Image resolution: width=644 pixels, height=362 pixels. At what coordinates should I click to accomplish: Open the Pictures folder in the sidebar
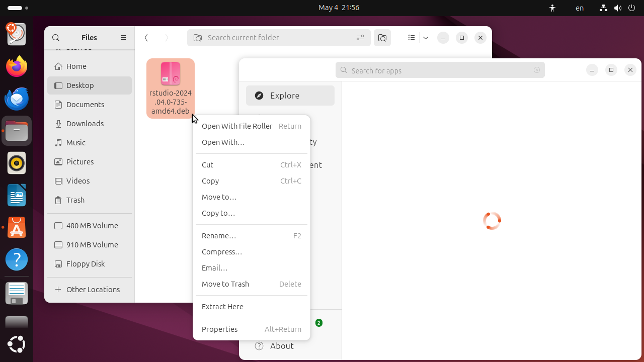90,162
